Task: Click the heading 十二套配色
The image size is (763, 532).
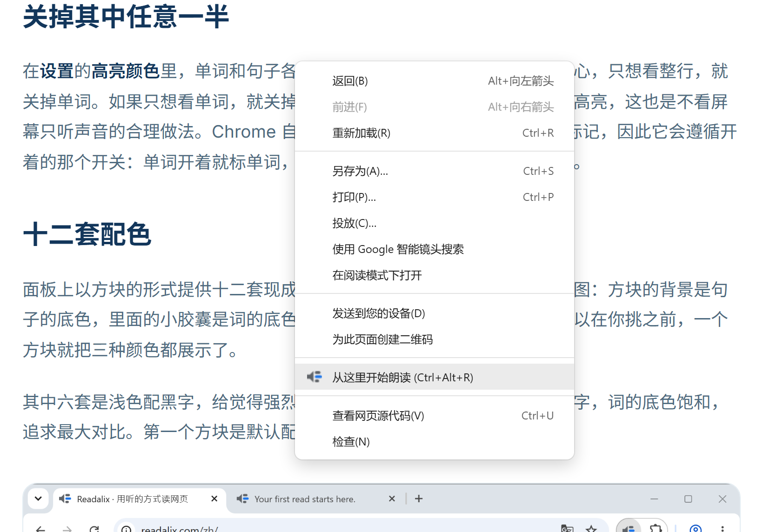Action: [87, 234]
